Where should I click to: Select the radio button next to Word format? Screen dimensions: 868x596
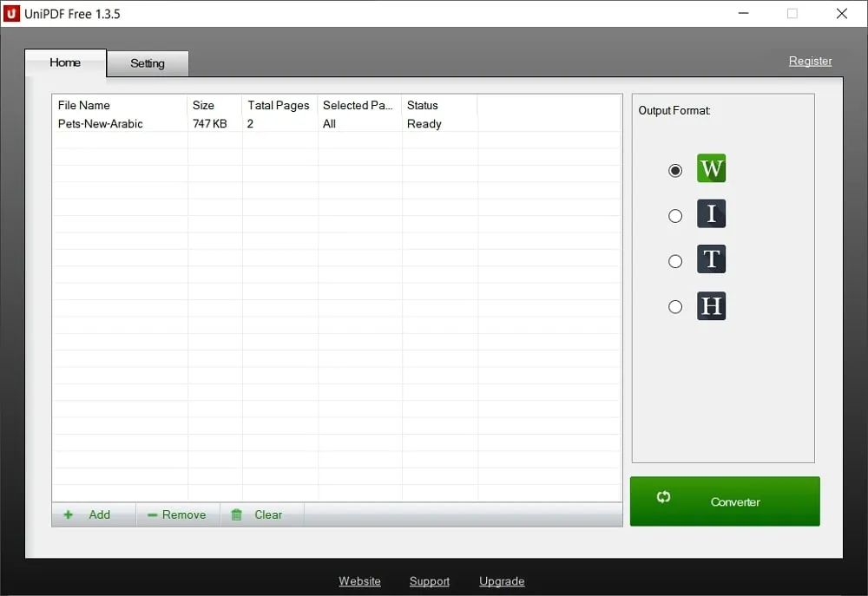[675, 170]
